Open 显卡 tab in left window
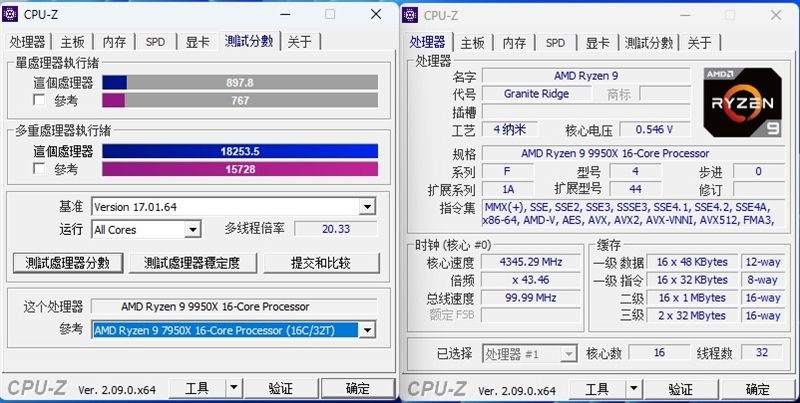Viewport: 800px width, 403px height. (197, 42)
